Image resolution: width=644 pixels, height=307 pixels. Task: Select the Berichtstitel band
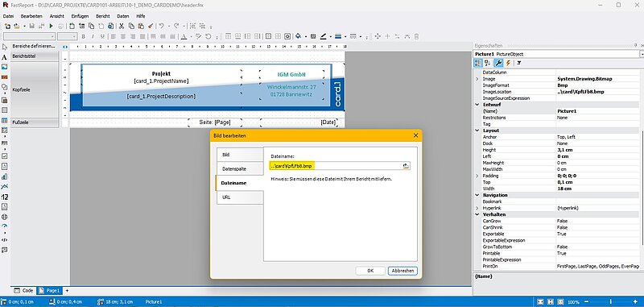pyautogui.click(x=35, y=56)
